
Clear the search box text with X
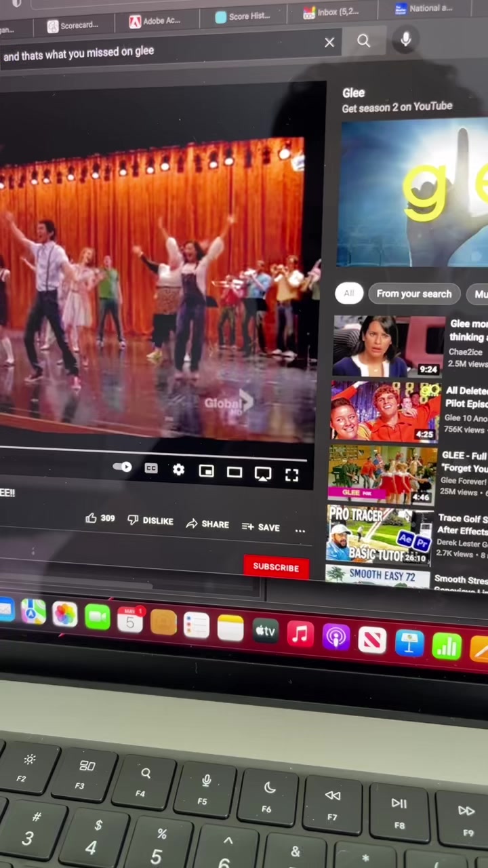pos(329,43)
